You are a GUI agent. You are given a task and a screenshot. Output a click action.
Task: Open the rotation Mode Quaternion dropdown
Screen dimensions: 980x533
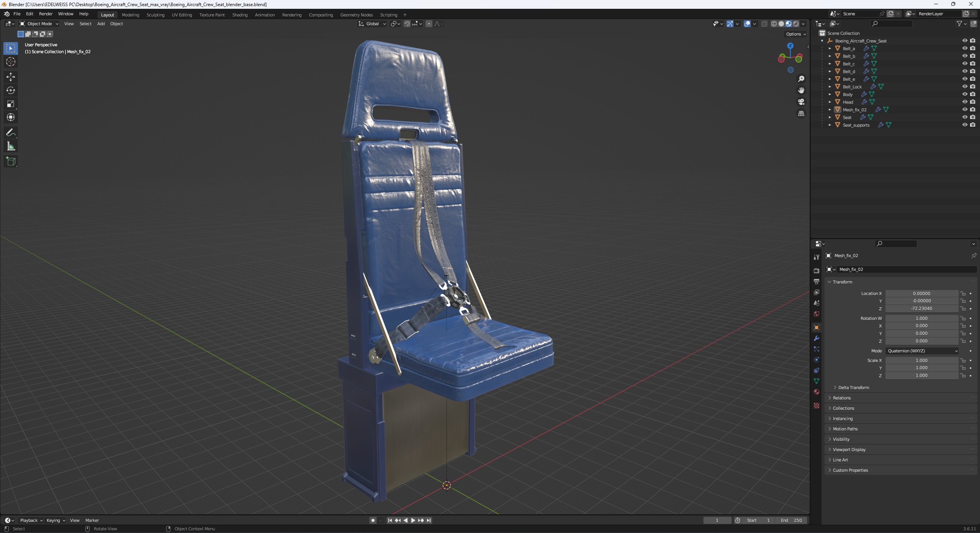click(922, 351)
